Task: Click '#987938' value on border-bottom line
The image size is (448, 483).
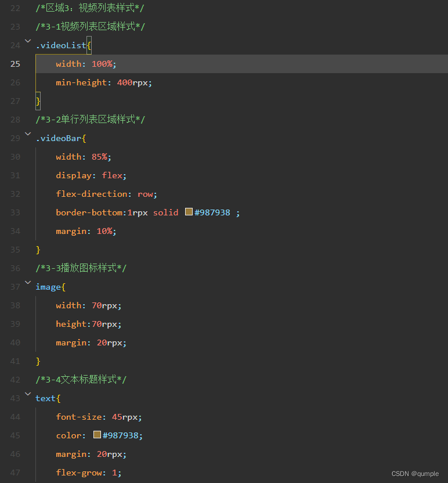Action: click(x=212, y=212)
